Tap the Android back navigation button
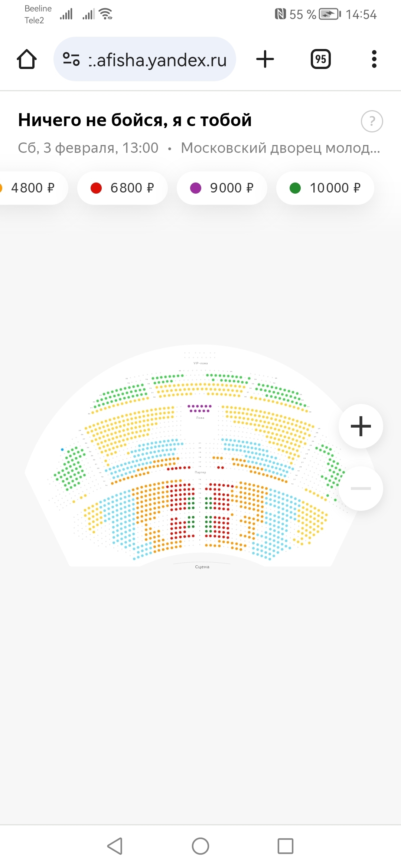Viewport: 401px width, 868px height. (115, 846)
